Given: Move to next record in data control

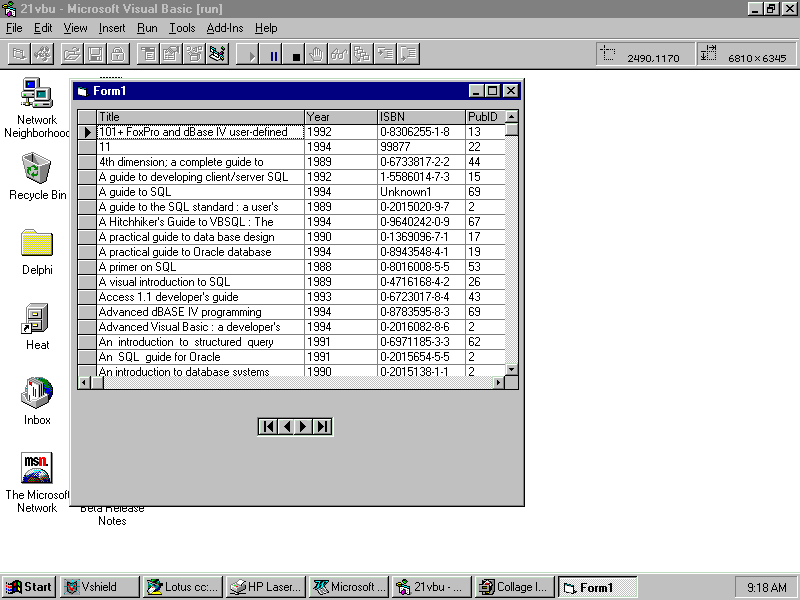Looking at the screenshot, I should click(x=304, y=427).
